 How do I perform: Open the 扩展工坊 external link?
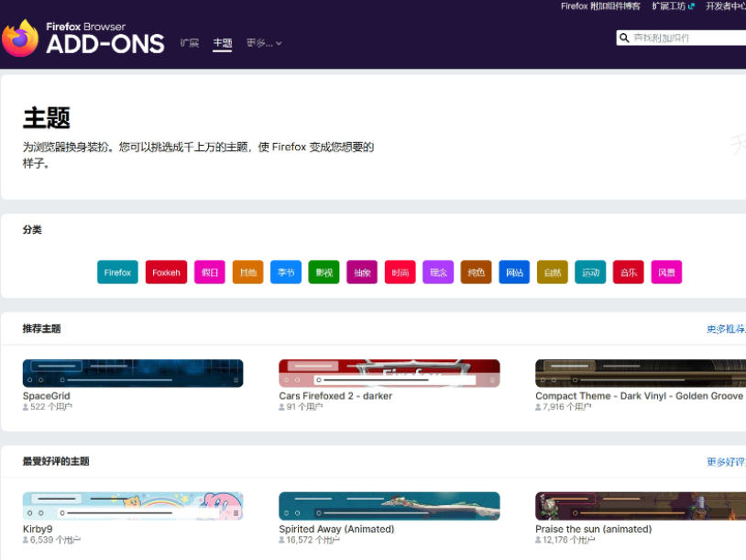coord(674,6)
